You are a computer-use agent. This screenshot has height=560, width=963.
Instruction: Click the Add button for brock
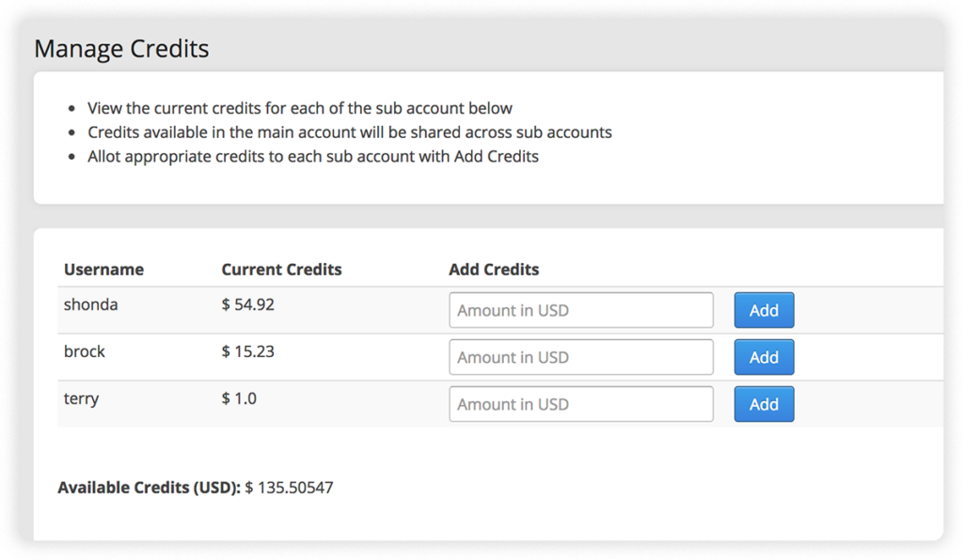(x=764, y=357)
